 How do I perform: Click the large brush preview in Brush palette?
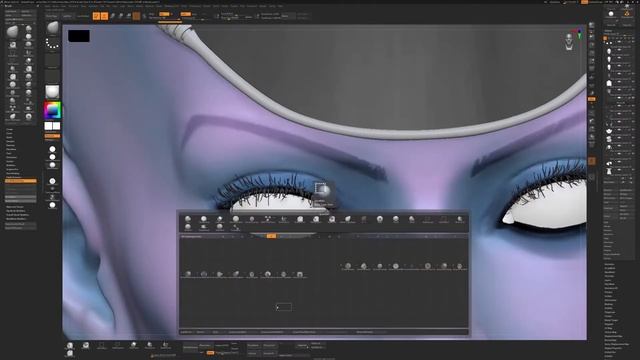pos(13,31)
